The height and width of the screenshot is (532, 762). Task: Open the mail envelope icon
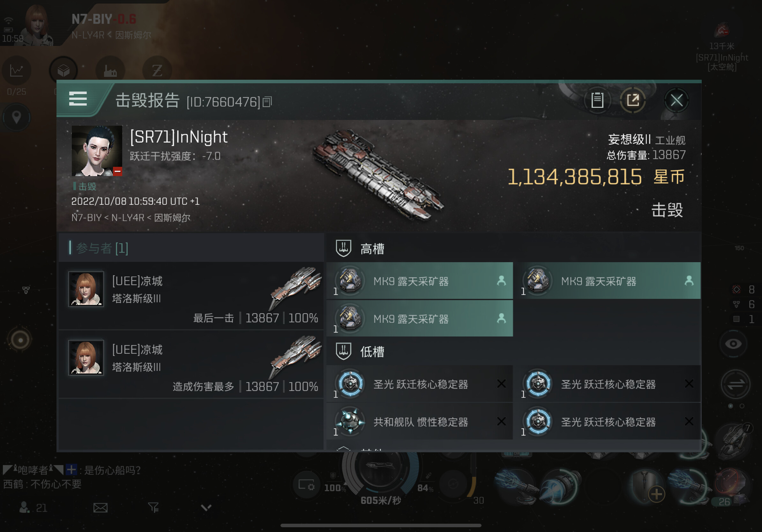click(100, 507)
